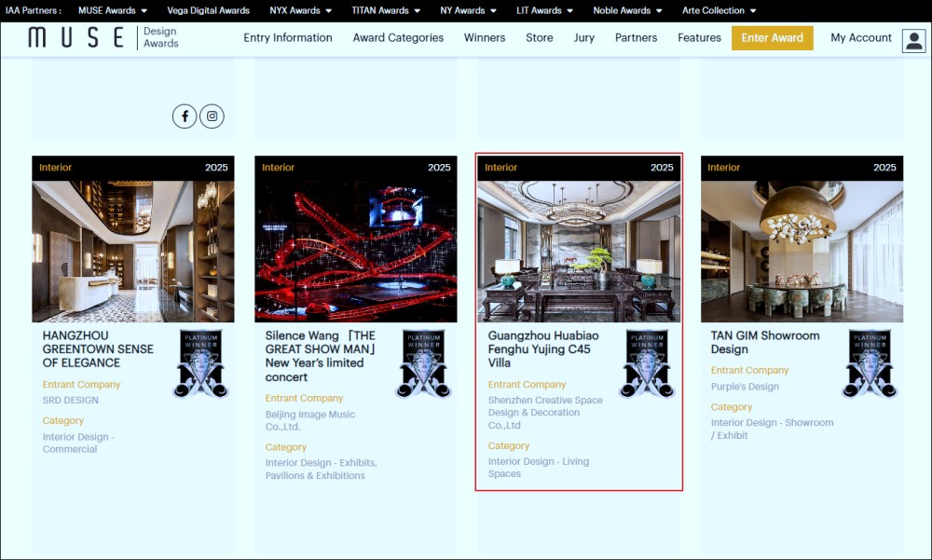
Task: Expand the NYX Awards dropdown
Action: 300,11
